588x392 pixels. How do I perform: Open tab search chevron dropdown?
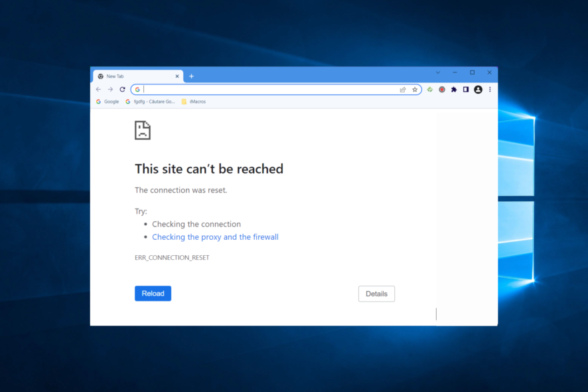pos(437,72)
